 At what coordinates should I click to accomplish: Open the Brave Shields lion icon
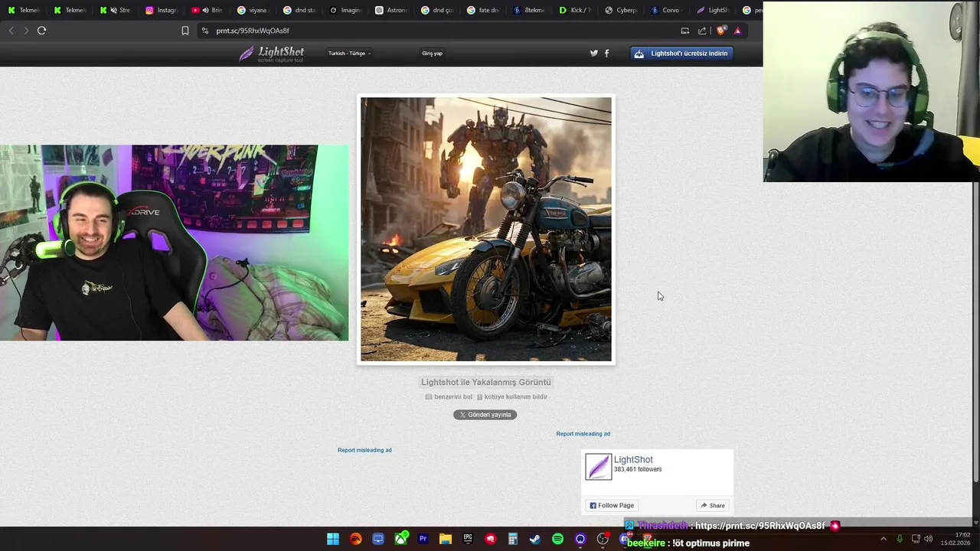720,31
